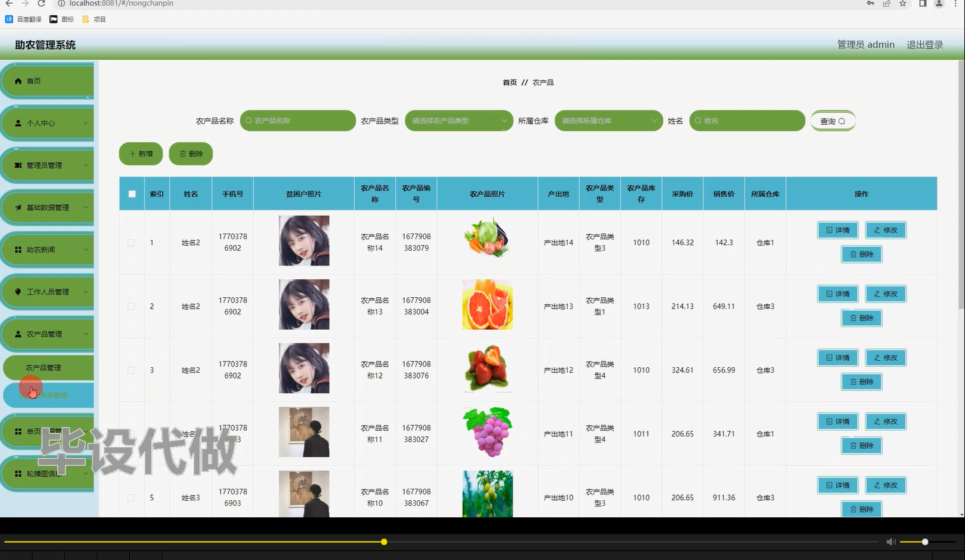Click the browser back arrow

(x=8, y=3)
